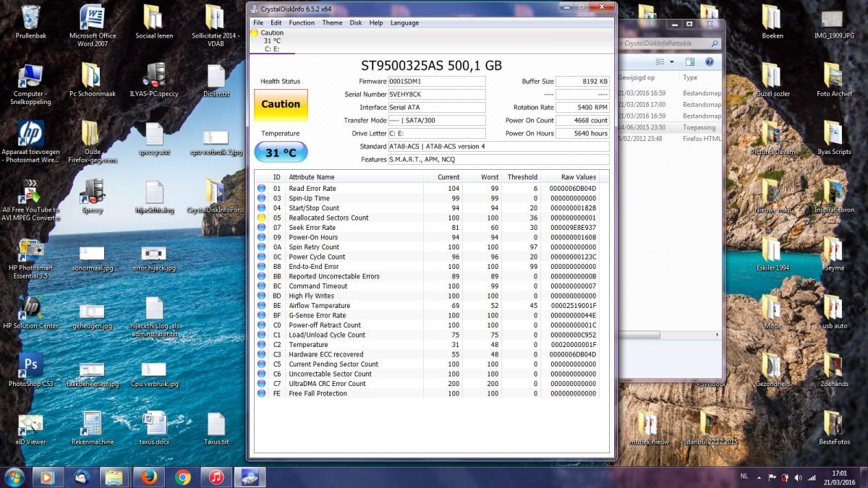This screenshot has width=868, height=488.
Task: Open Windows Explorer from the taskbar
Action: (x=115, y=477)
